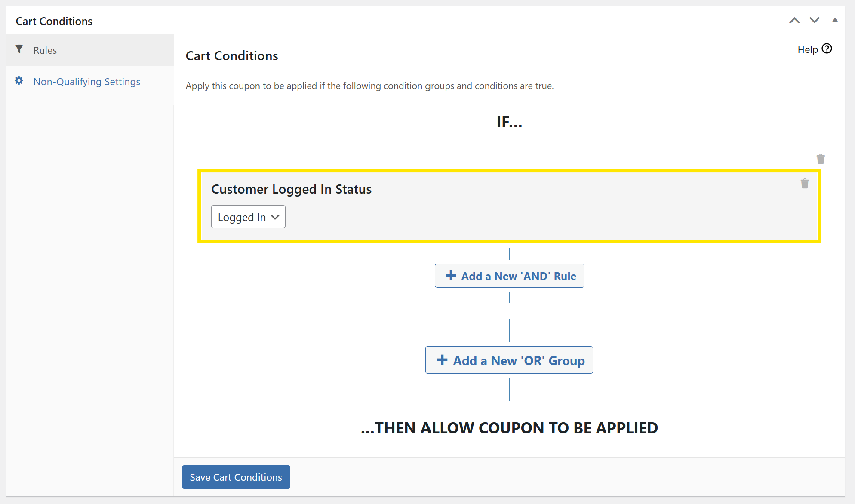The width and height of the screenshot is (855, 504).
Task: Click the Customer Logged In Status rule heading
Action: point(291,189)
